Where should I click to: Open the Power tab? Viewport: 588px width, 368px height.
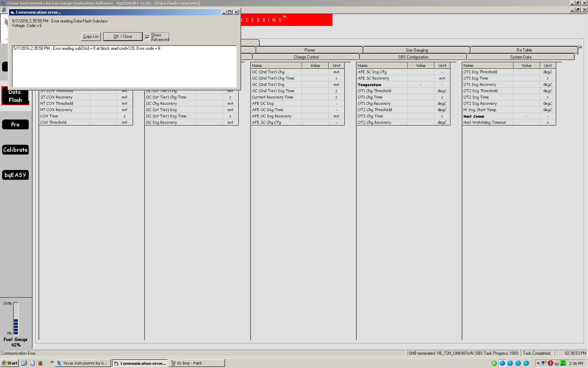[x=310, y=50]
